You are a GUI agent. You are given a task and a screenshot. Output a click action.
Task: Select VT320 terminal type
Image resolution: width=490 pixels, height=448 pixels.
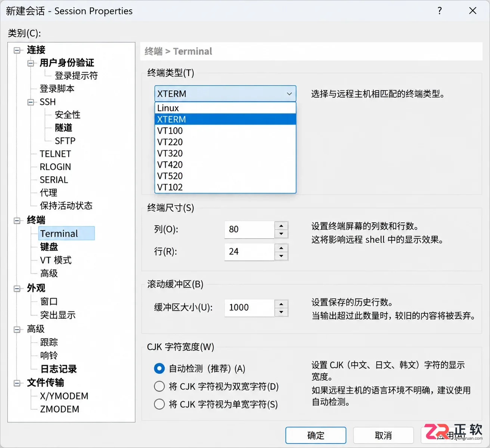pos(225,153)
